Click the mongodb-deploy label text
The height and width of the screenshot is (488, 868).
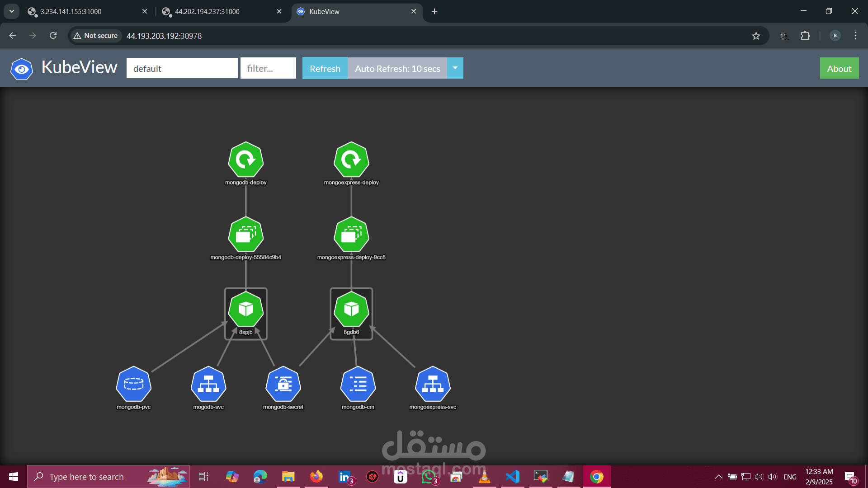[245, 183]
